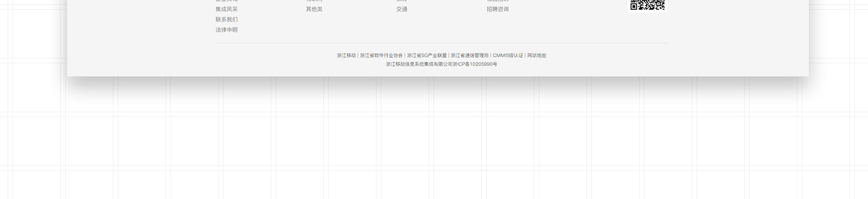Image resolution: width=868 pixels, height=199 pixels.
Task: Open the CMMI5级认证 link
Action: tap(508, 55)
